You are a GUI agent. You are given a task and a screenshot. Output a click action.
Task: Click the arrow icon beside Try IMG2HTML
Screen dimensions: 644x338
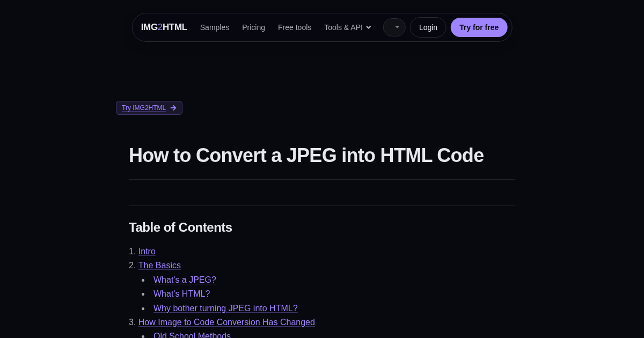click(173, 108)
